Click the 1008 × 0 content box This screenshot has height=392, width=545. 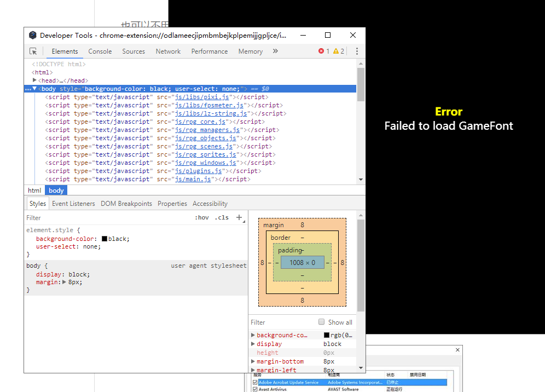click(x=303, y=263)
